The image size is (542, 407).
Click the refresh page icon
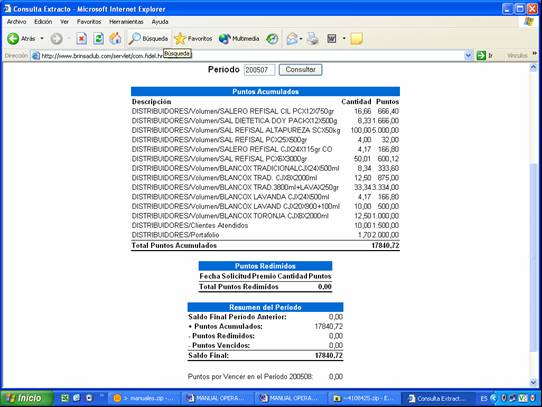(x=98, y=38)
